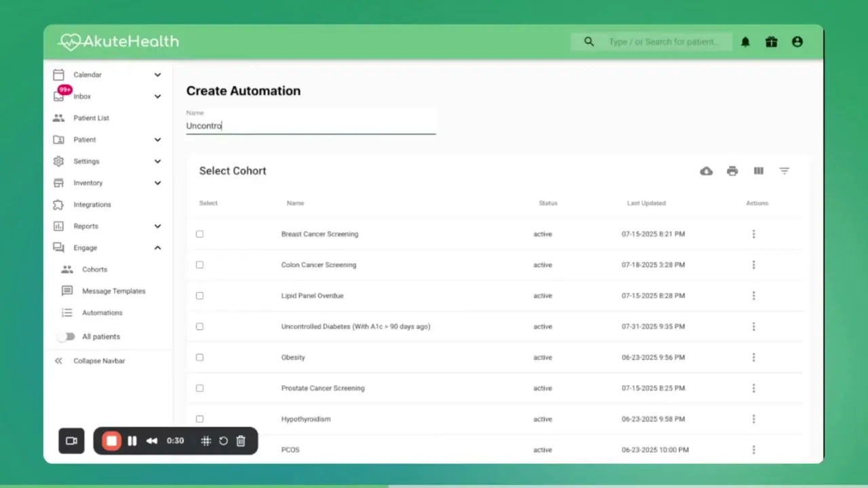Click the search magnifier icon
Screen dimensions: 868x488
(x=589, y=42)
